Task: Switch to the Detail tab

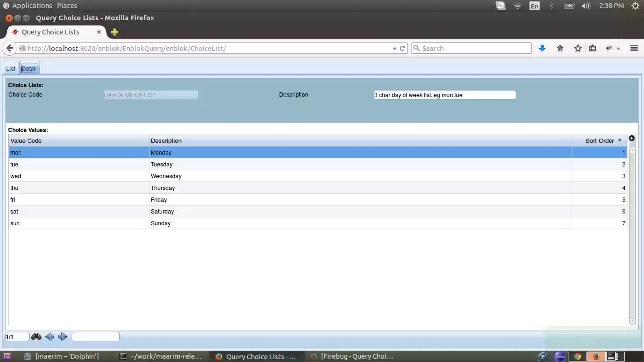Action: click(29, 68)
